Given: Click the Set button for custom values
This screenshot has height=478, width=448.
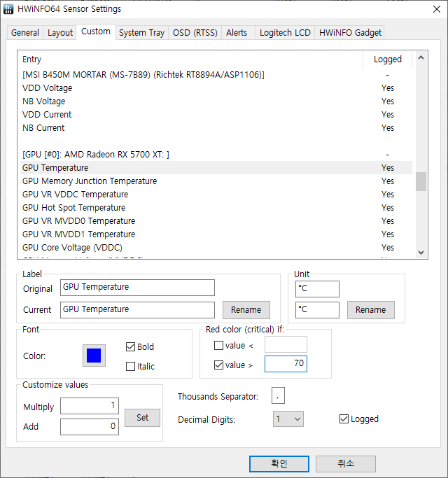Looking at the screenshot, I should [x=142, y=418].
